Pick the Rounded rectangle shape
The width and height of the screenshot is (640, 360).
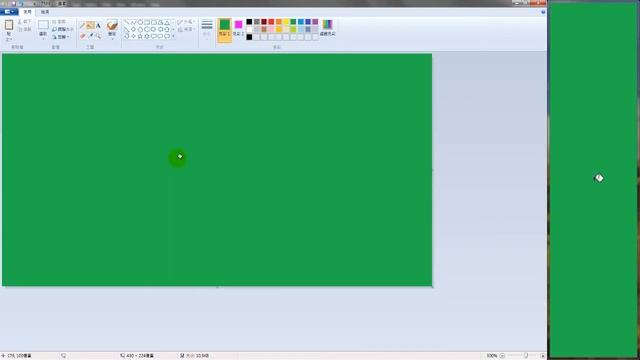(x=153, y=22)
